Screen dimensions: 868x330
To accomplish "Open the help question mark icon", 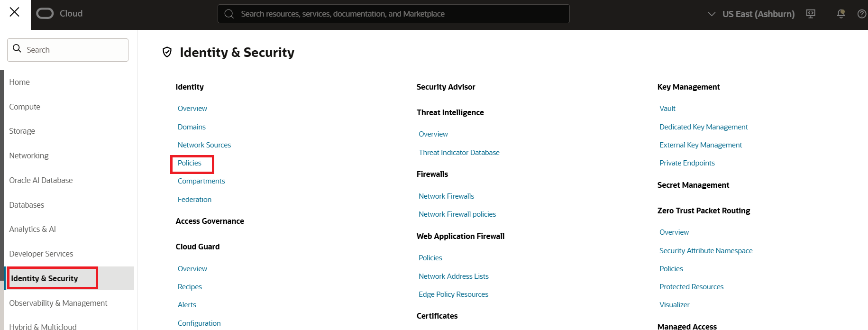I will point(862,14).
